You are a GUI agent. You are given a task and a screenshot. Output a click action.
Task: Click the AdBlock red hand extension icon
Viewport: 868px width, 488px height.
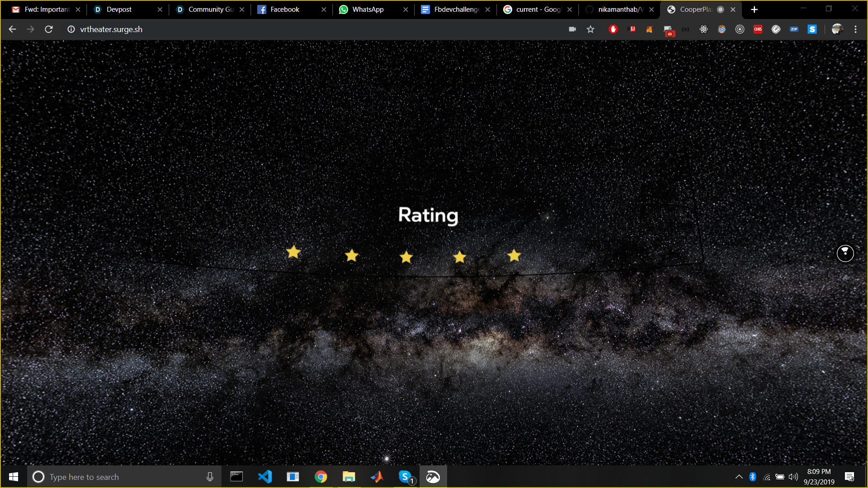(613, 29)
